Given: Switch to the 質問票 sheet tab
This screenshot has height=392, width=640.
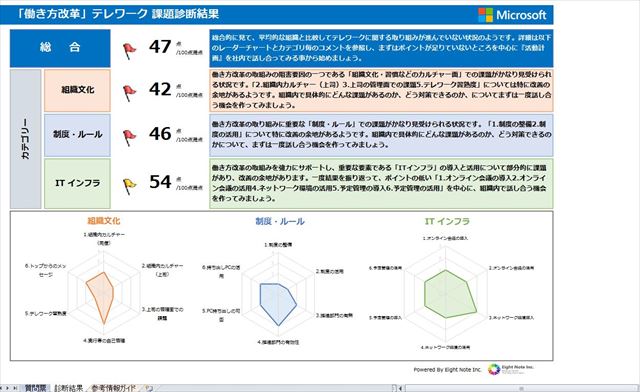Looking at the screenshot, I should (x=36, y=388).
